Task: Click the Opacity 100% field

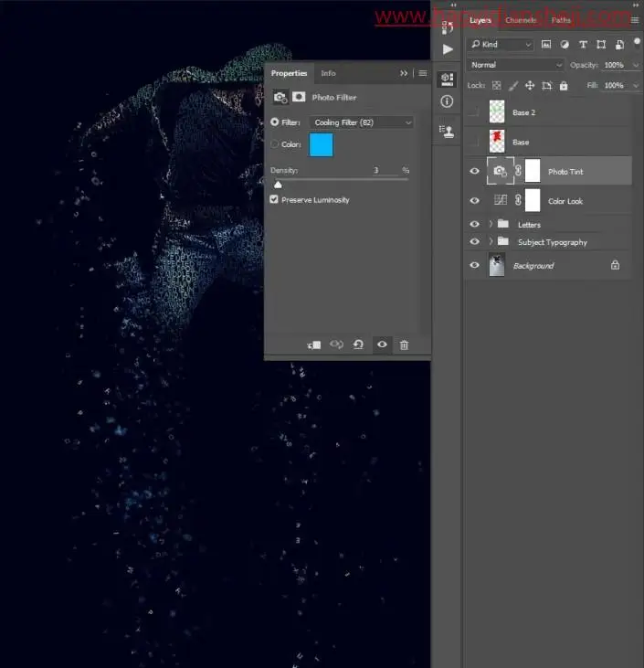Action: coord(614,65)
